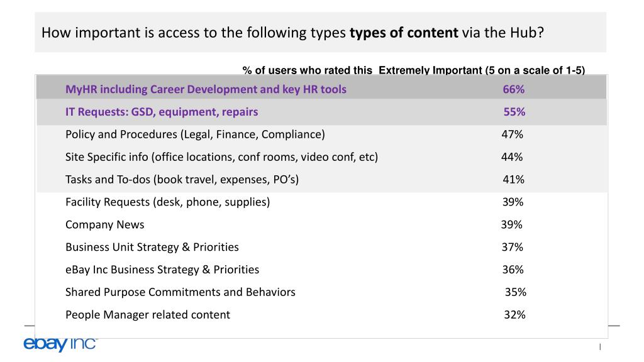
Task: Click the Site Specific info row text
Action: point(222,157)
